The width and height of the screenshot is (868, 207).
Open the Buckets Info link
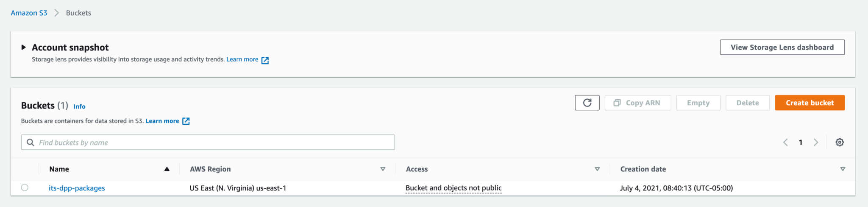point(79,106)
